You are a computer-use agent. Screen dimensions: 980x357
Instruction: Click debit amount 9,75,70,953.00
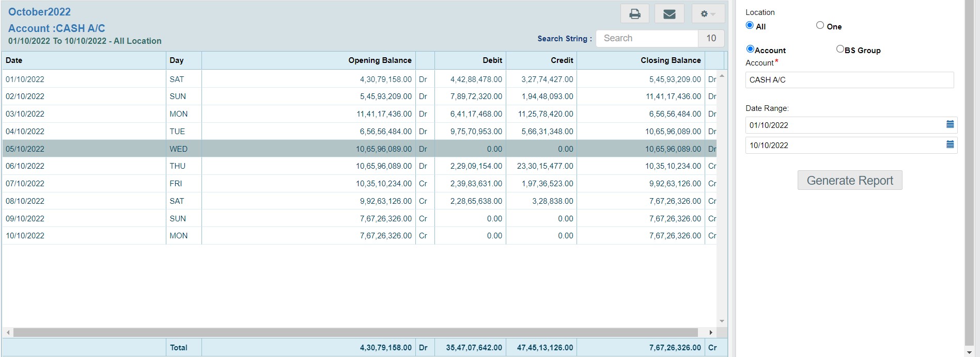coord(476,132)
